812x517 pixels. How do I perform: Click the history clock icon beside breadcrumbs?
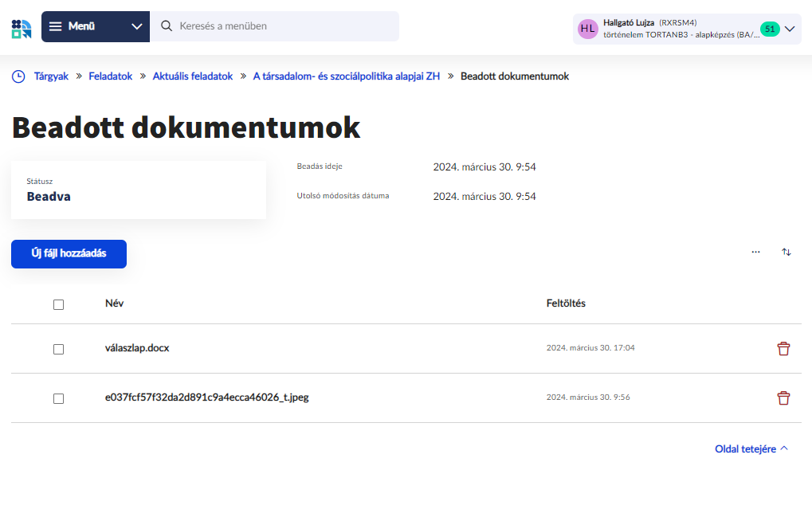[18, 76]
